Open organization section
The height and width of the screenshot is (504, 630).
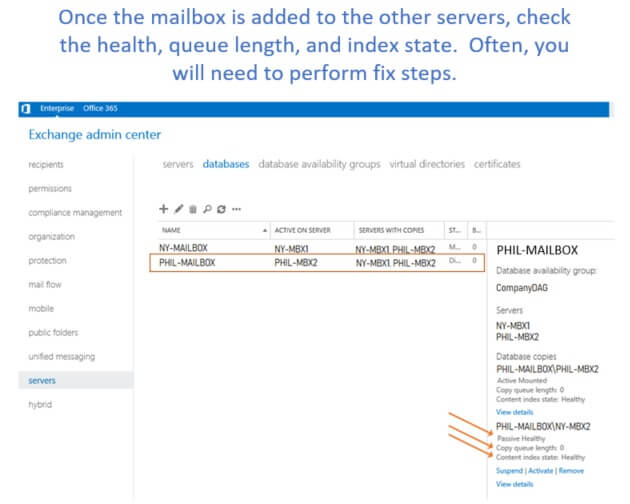51,236
